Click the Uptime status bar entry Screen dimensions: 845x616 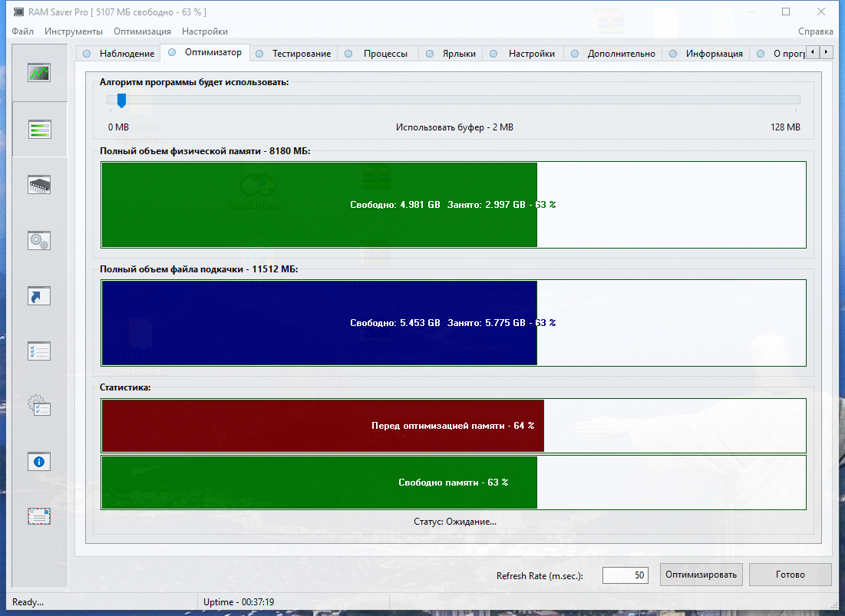tap(239, 602)
